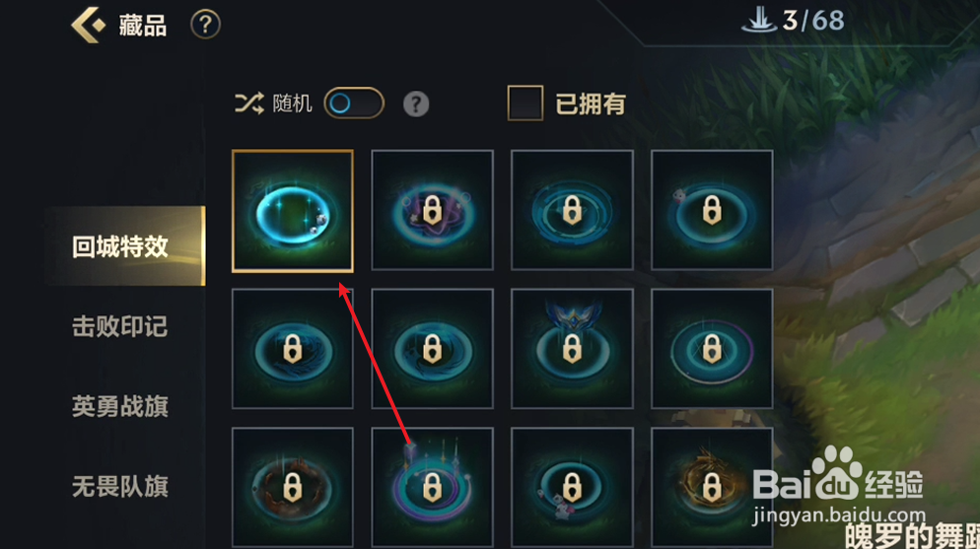Select the locked purple recall effect, first row
The image size is (980, 549).
coord(433,211)
